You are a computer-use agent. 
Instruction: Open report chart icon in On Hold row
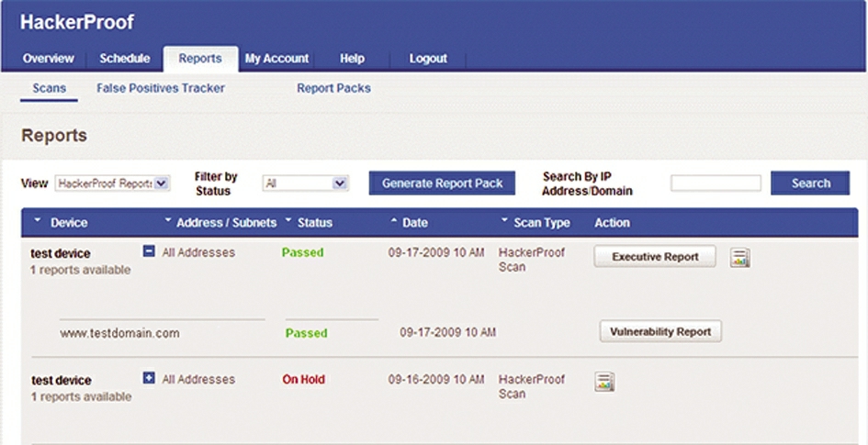click(x=604, y=382)
